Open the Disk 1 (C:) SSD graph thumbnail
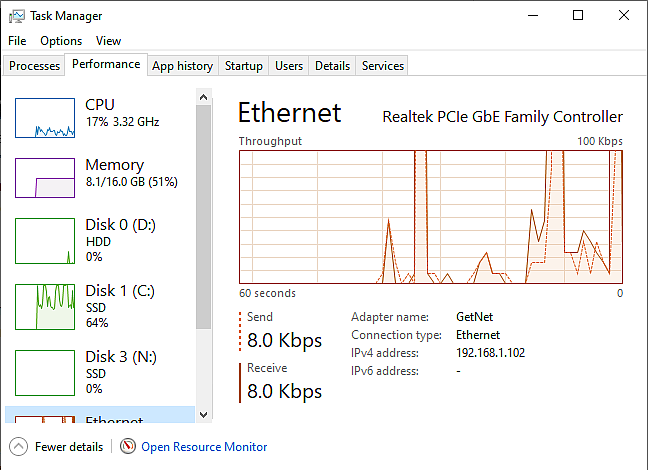 point(45,307)
